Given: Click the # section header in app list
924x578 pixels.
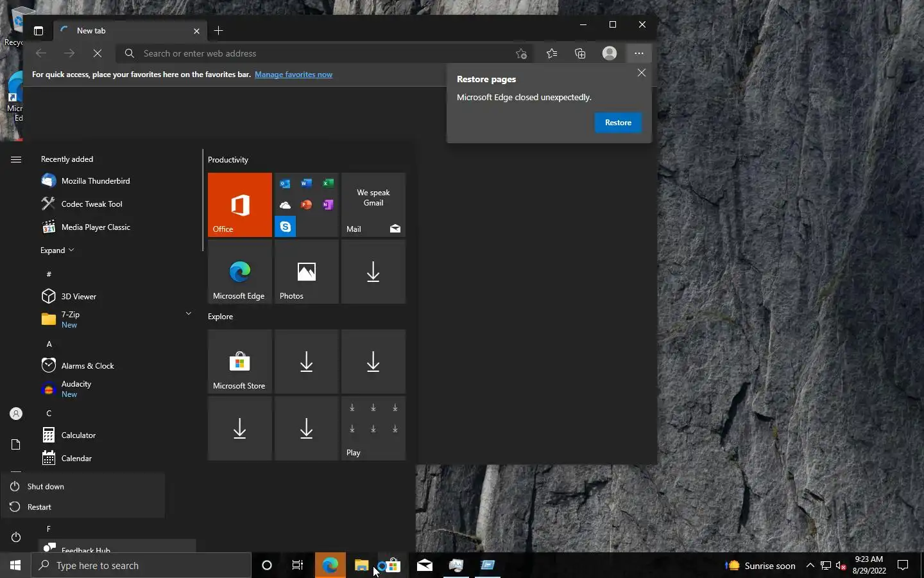Looking at the screenshot, I should click(x=49, y=274).
